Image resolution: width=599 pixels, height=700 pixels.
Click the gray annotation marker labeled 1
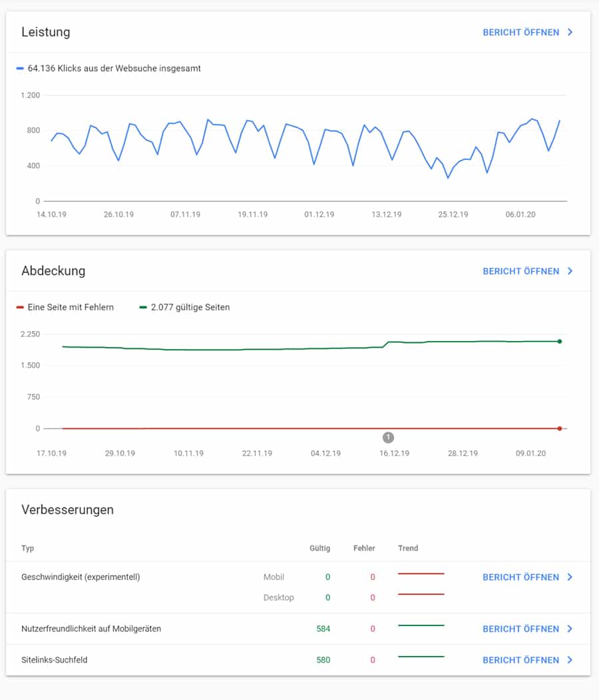[388, 438]
